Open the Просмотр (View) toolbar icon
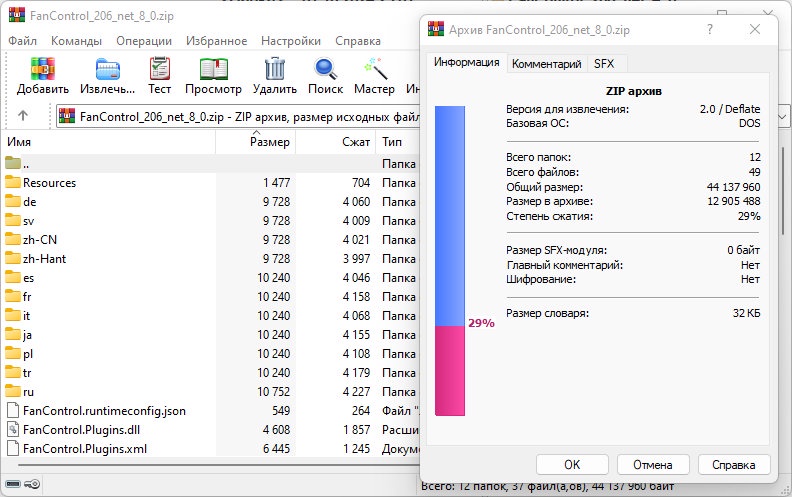 pyautogui.click(x=213, y=70)
